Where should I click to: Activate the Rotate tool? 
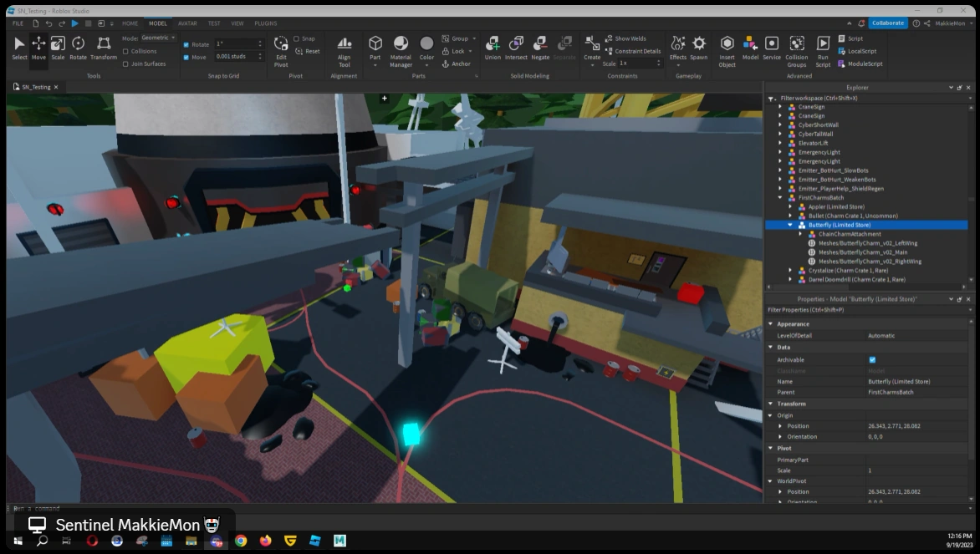tap(78, 48)
